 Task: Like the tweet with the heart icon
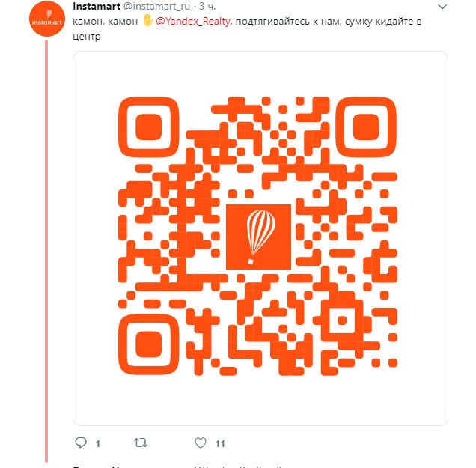click(x=201, y=443)
